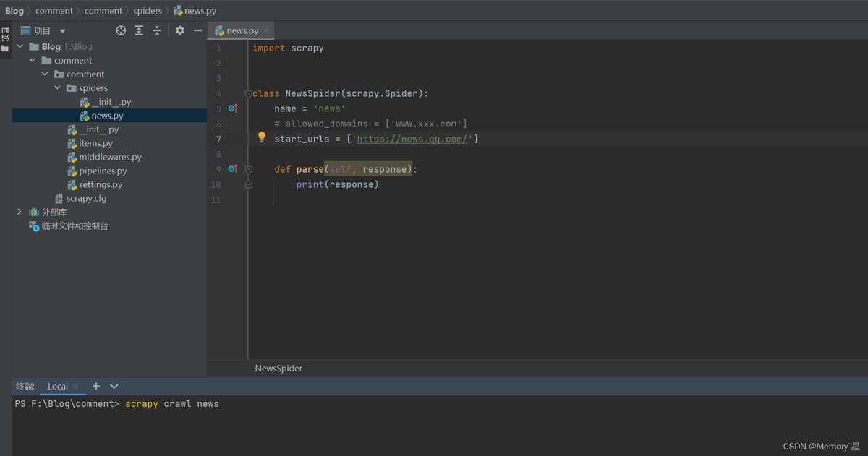Collapse the spiders folder
The width and height of the screenshot is (868, 456).
(x=58, y=88)
